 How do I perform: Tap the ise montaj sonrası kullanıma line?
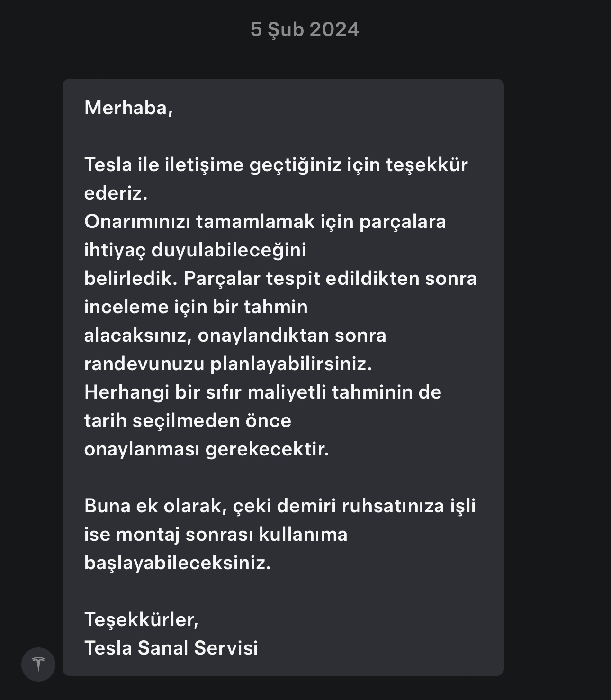tap(216, 535)
